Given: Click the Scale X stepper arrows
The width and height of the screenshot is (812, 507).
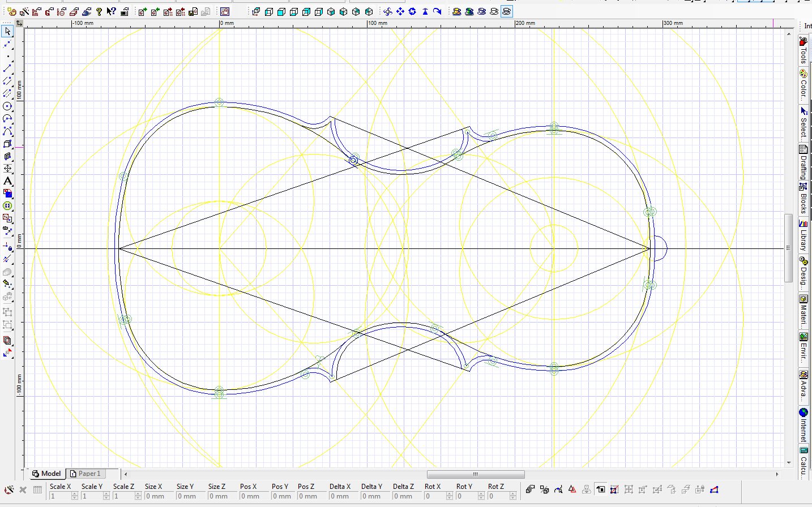Looking at the screenshot, I should tap(75, 496).
